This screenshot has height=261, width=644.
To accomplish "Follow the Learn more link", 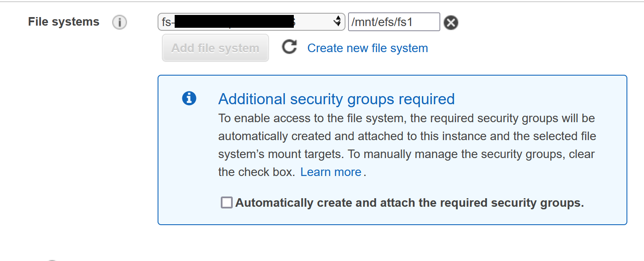I will pos(331,172).
